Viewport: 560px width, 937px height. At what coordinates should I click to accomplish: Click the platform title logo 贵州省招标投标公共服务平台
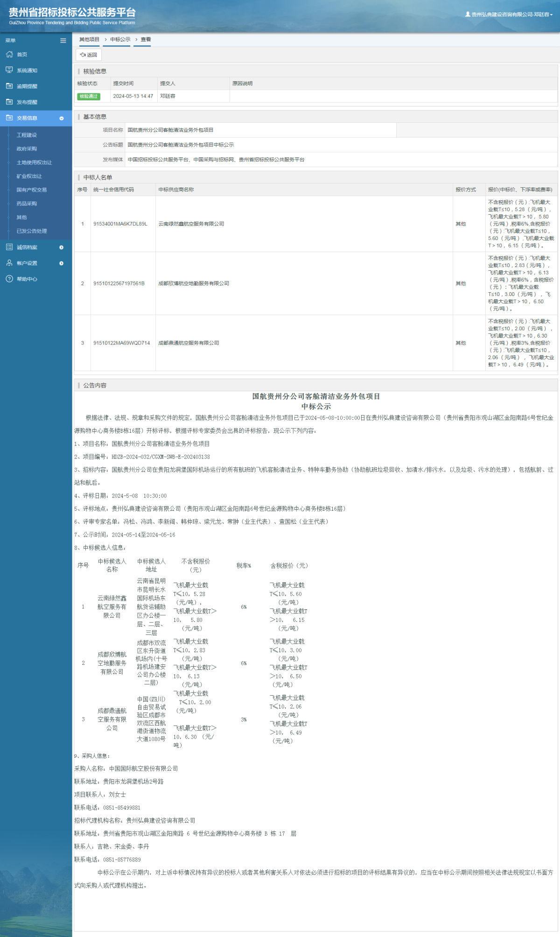(x=72, y=13)
